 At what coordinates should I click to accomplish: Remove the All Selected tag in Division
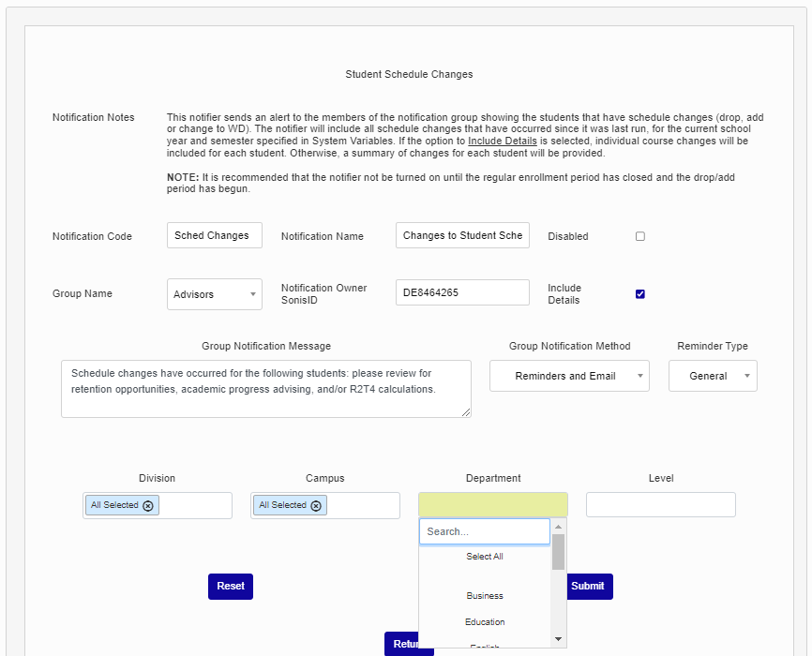click(147, 505)
